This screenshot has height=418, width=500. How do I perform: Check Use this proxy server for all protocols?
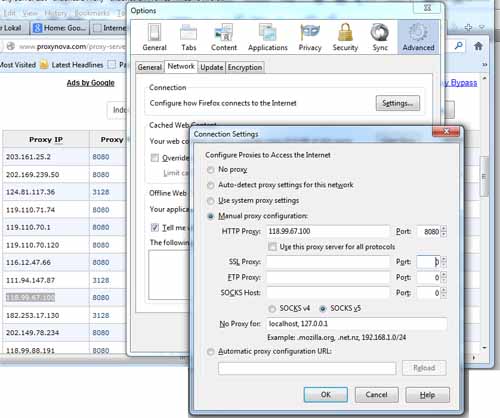pyautogui.click(x=272, y=247)
